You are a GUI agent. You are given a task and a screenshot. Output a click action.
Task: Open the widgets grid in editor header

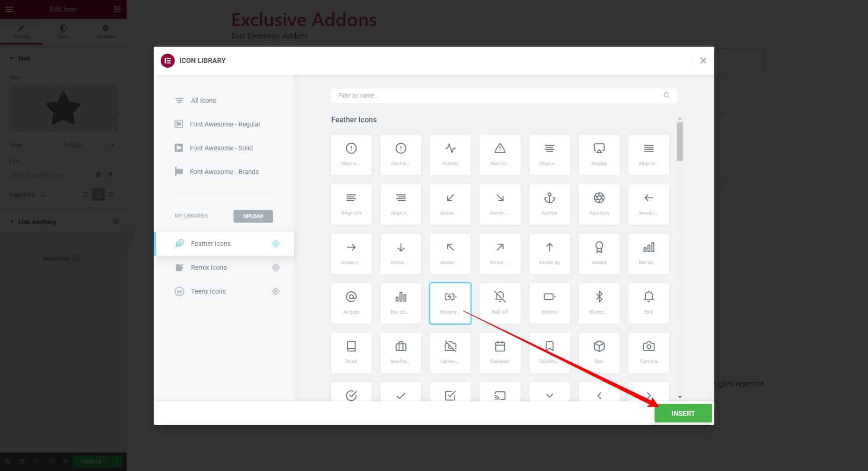coord(117,9)
